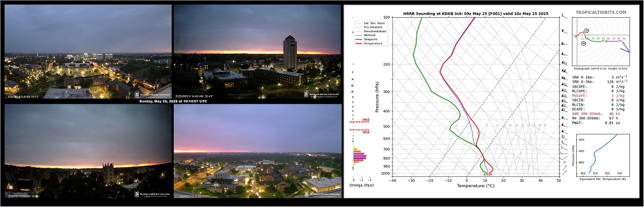Click the '200' pressure tick on the skew-T
Image resolution: width=644 pixels, height=207 pixels.
pos(387,65)
